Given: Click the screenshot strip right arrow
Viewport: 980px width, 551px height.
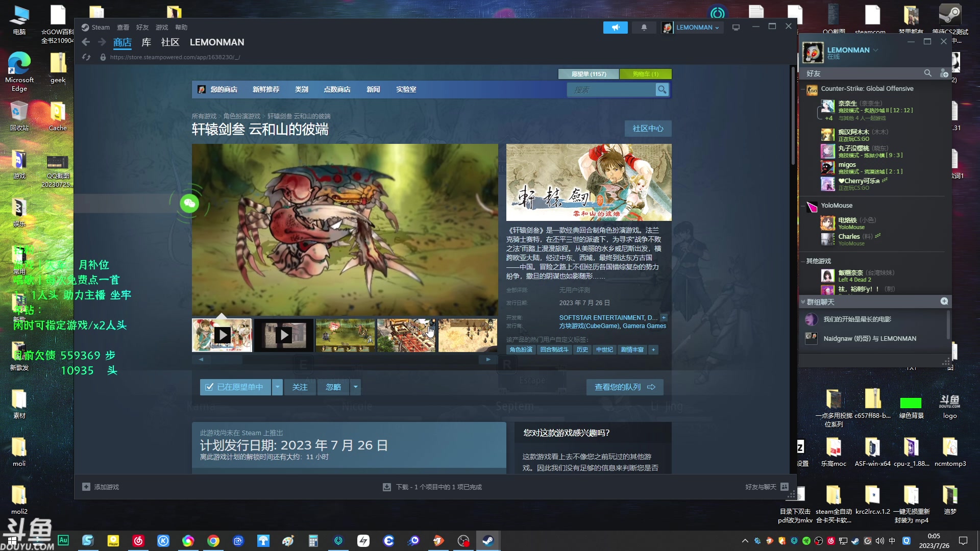Looking at the screenshot, I should [x=488, y=359].
